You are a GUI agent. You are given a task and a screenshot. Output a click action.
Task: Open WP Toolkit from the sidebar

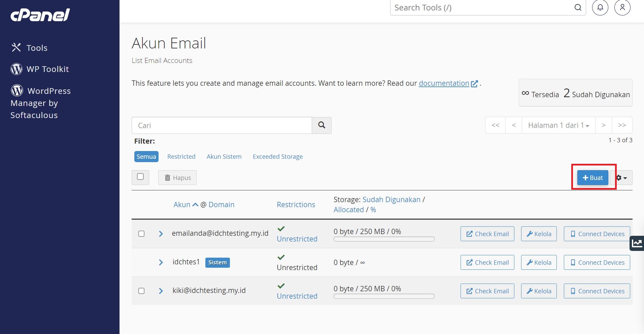coord(48,69)
